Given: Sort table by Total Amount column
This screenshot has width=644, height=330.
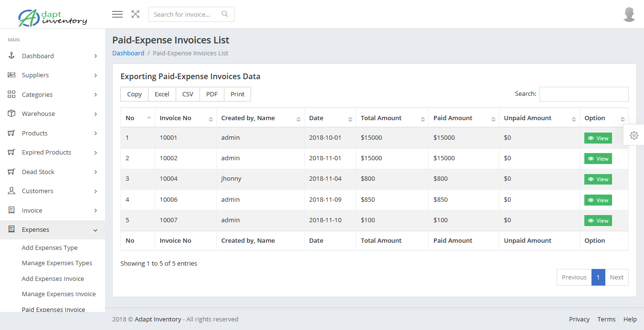Looking at the screenshot, I should 391,118.
